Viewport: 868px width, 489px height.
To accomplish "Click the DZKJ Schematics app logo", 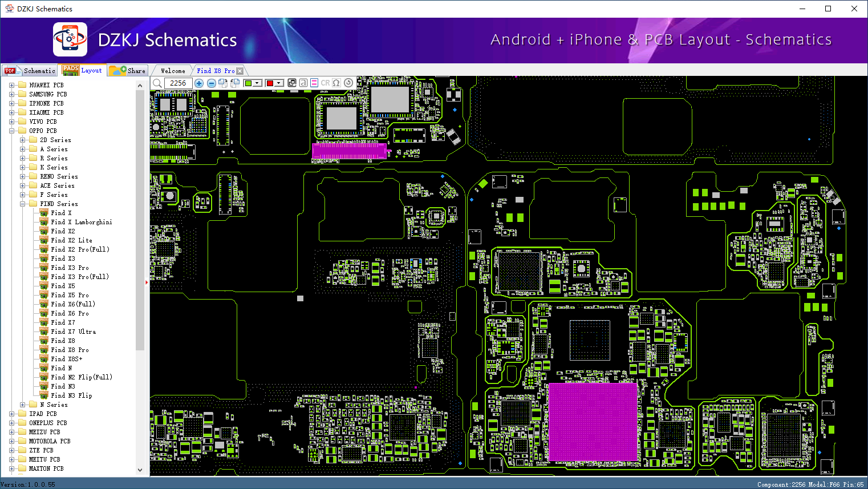I will pos(70,39).
